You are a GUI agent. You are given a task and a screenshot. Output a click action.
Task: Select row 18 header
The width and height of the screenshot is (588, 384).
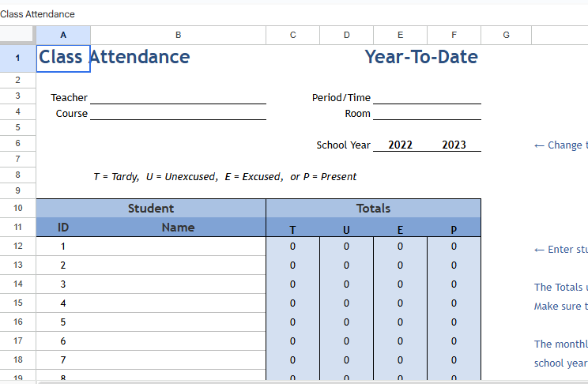(x=17, y=360)
